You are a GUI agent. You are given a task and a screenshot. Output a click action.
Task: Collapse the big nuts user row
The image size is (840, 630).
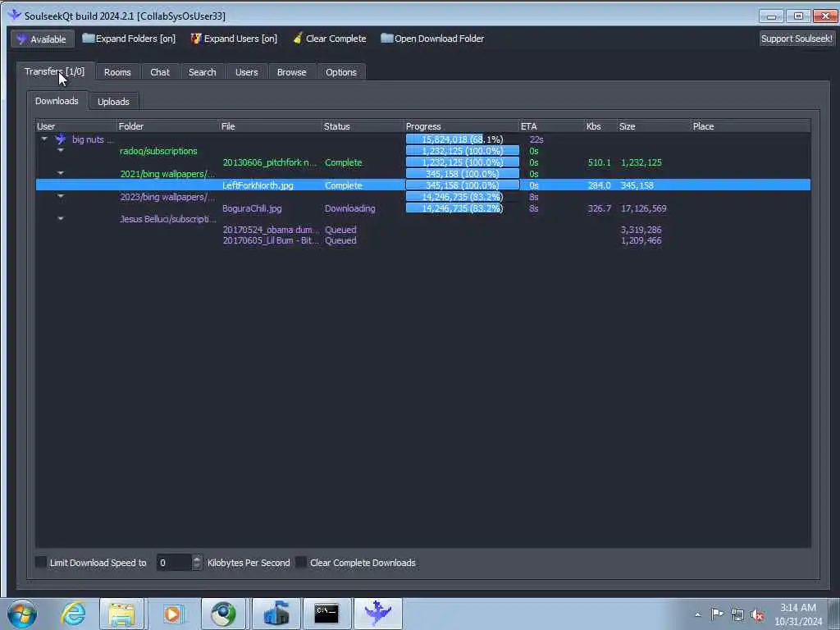tap(44, 139)
